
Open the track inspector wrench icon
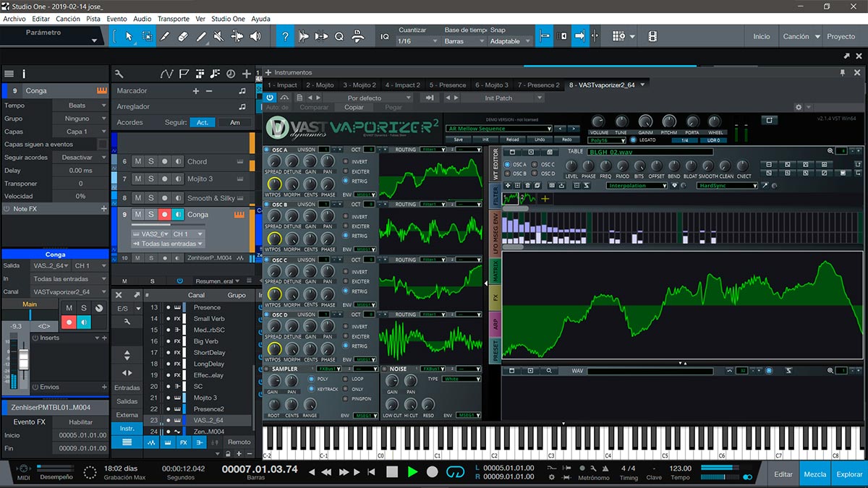click(119, 73)
